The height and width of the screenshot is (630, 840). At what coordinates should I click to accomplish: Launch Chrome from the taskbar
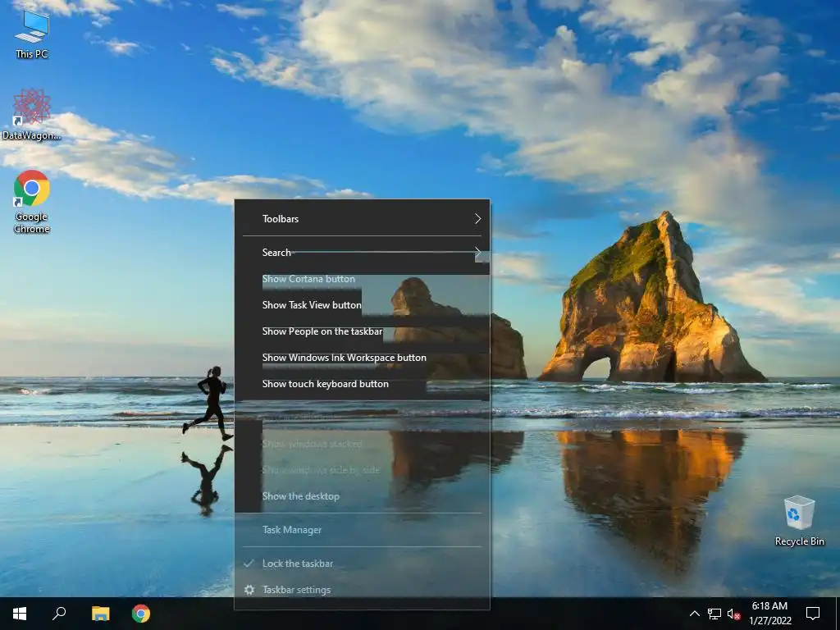point(141,614)
